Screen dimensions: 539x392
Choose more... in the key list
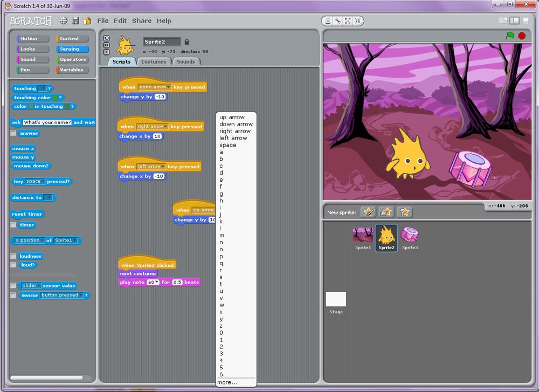227,382
